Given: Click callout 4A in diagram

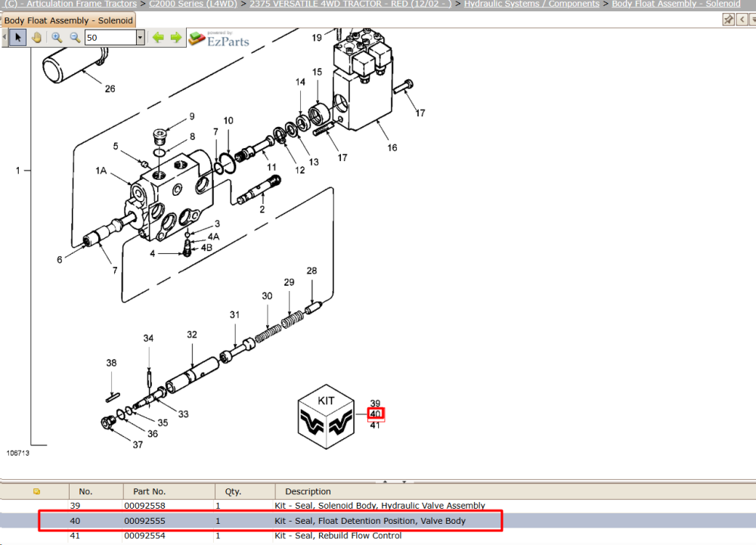Looking at the screenshot, I should 214,237.
